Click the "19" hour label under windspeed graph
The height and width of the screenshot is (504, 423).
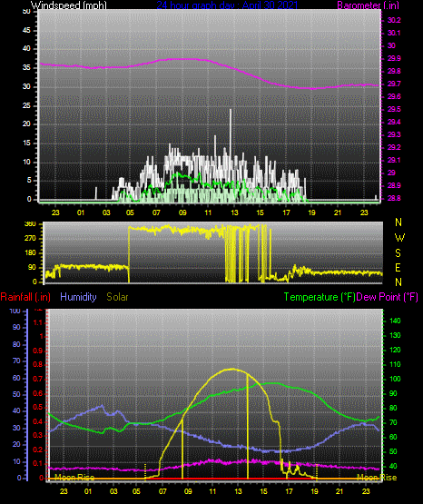coord(311,212)
